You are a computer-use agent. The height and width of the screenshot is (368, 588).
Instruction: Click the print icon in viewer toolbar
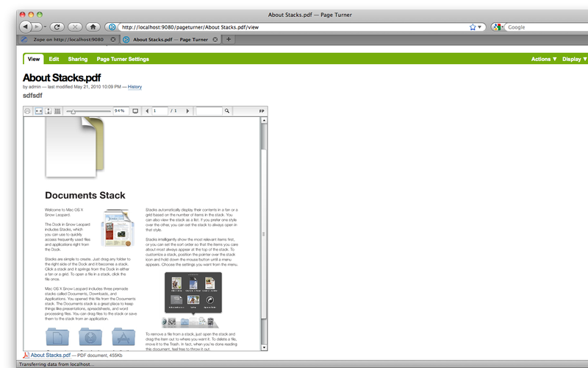(28, 111)
